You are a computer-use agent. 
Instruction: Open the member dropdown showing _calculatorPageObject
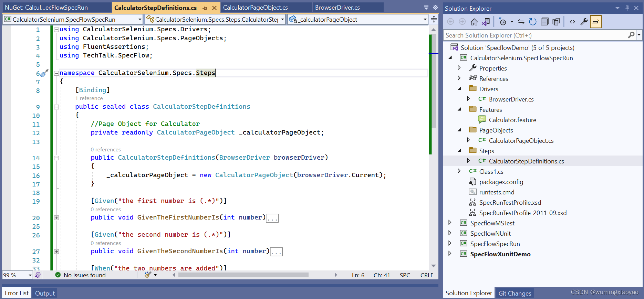358,20
